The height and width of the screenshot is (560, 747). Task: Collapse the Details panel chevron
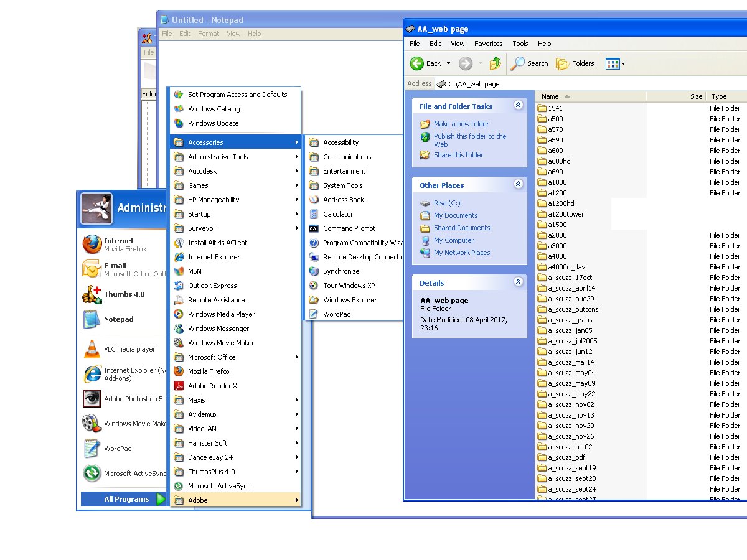518,282
